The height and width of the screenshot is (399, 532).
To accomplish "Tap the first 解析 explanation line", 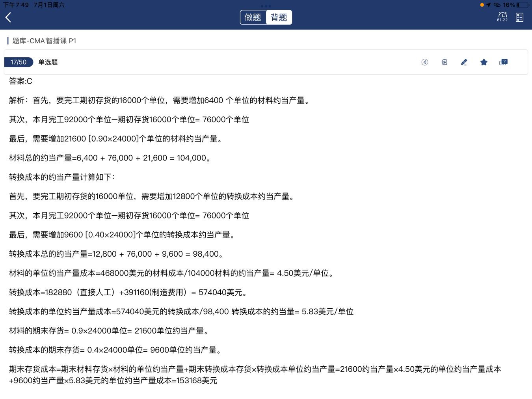I will coord(160,101).
